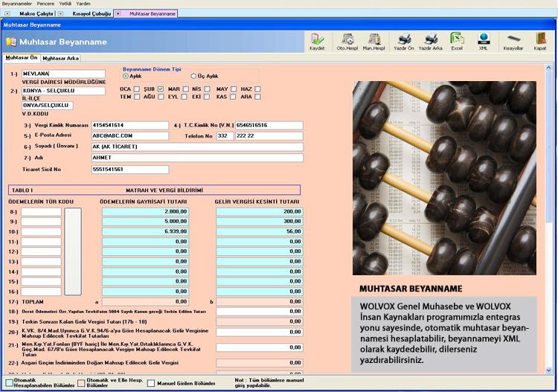
Task: Switch to Muhtasar Arka tab
Action: click(60, 58)
